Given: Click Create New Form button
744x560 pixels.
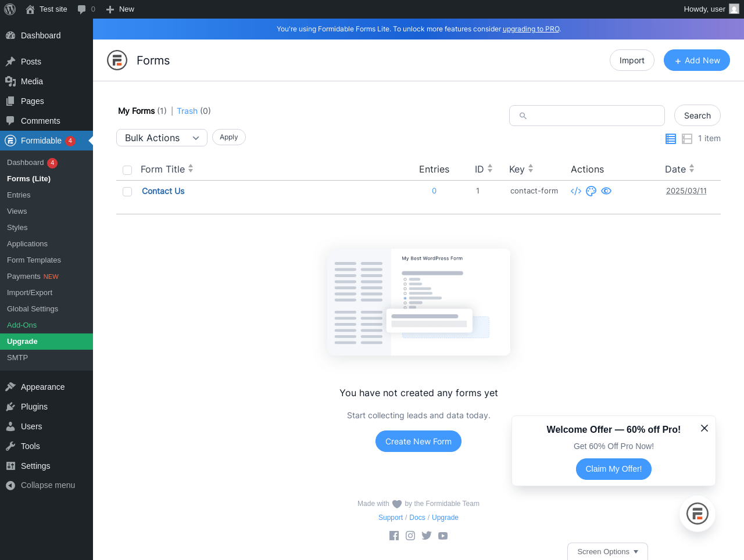Looking at the screenshot, I should point(419,441).
